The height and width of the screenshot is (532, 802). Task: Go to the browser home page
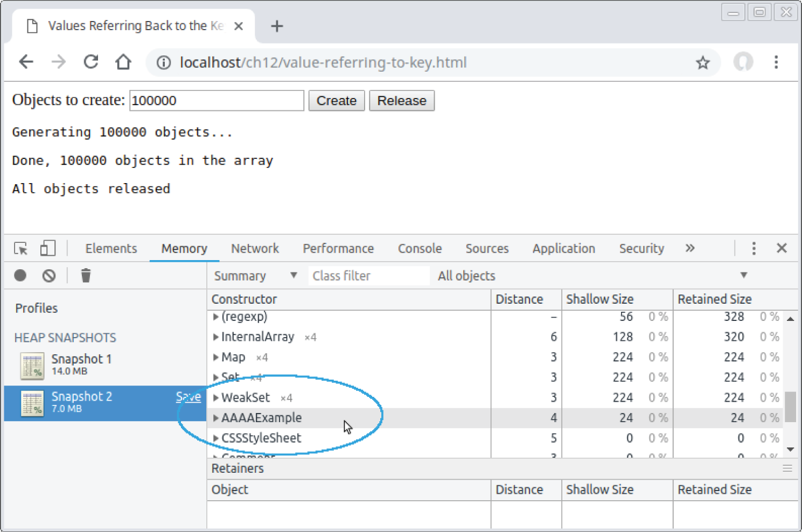pos(123,62)
